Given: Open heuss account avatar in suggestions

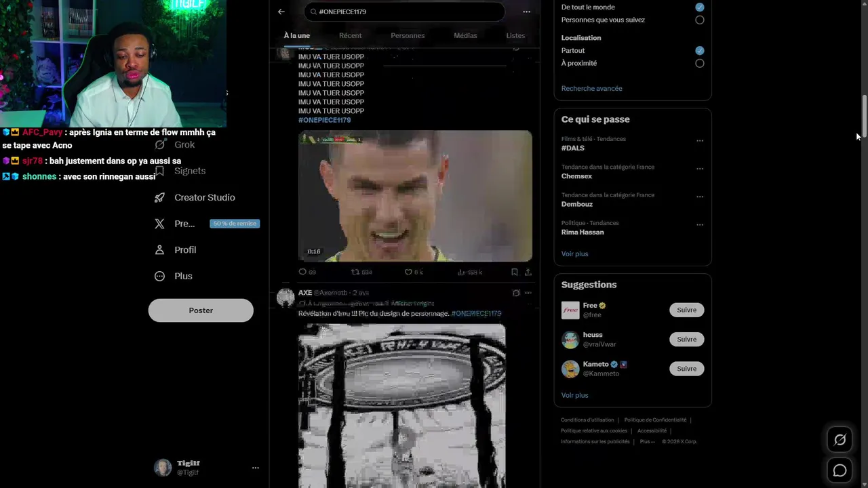Looking at the screenshot, I should 570,340.
